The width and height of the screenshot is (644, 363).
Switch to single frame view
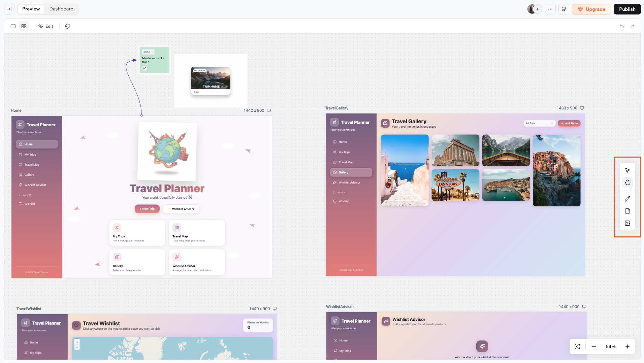13,26
